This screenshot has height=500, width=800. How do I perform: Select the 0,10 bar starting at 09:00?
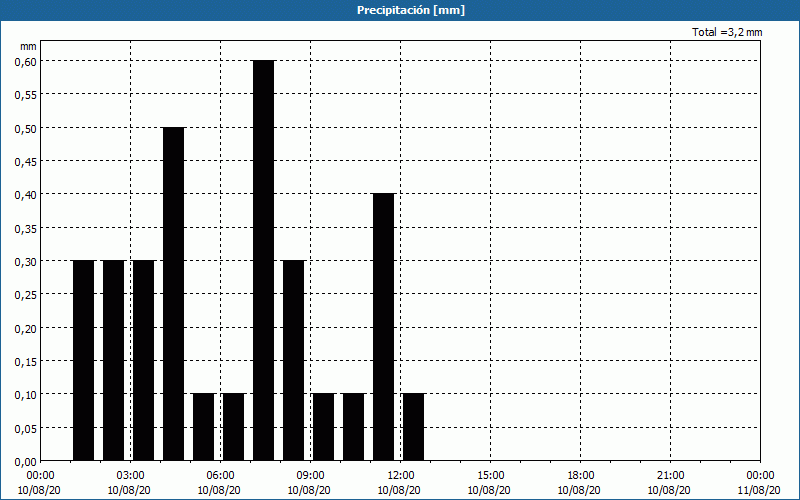[323, 427]
